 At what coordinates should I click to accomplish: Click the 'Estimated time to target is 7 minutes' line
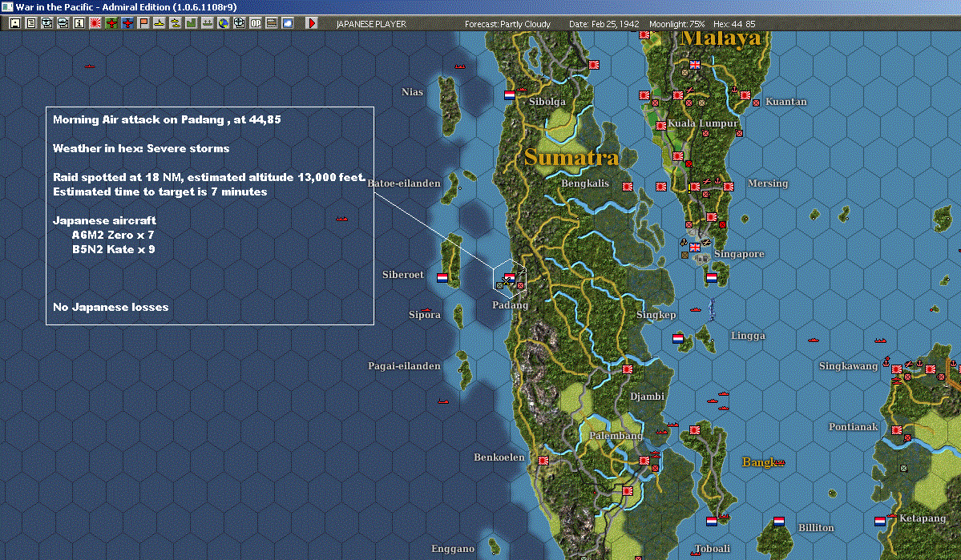point(160,191)
